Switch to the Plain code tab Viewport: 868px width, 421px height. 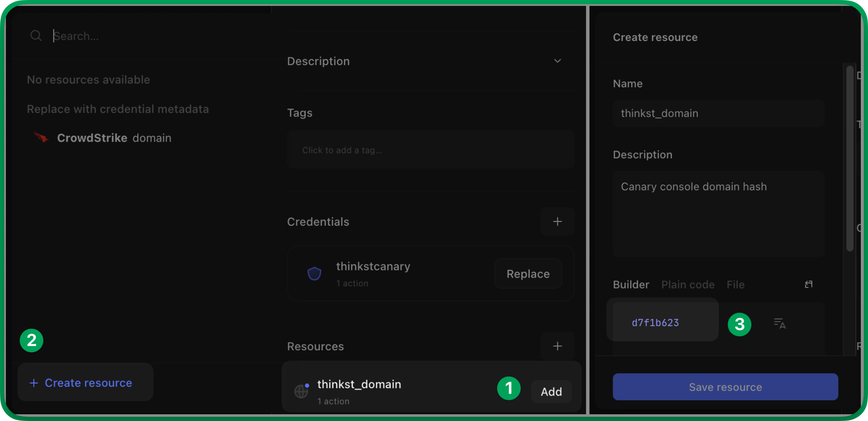pos(688,285)
